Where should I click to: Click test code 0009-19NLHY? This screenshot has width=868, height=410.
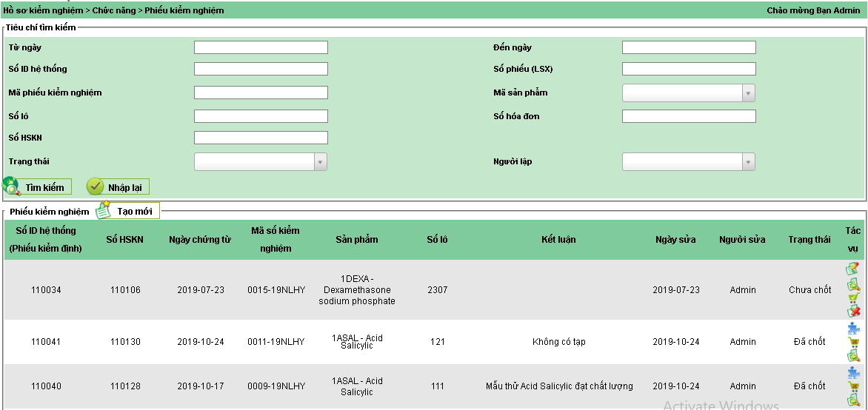tap(276, 386)
